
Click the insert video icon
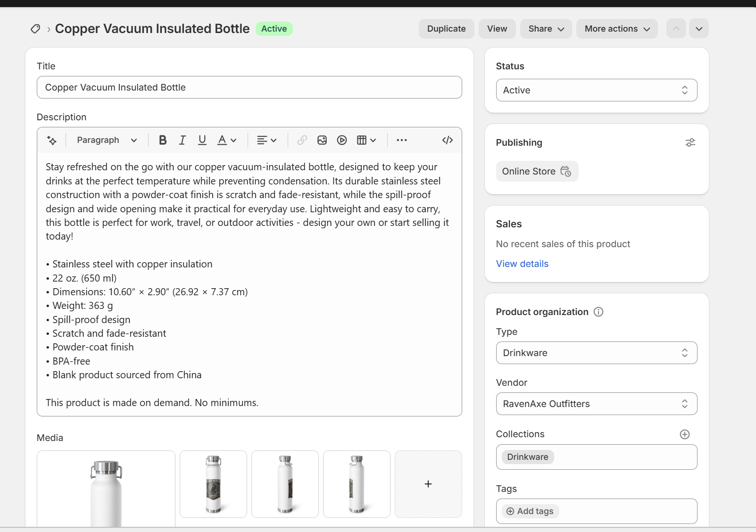click(342, 140)
